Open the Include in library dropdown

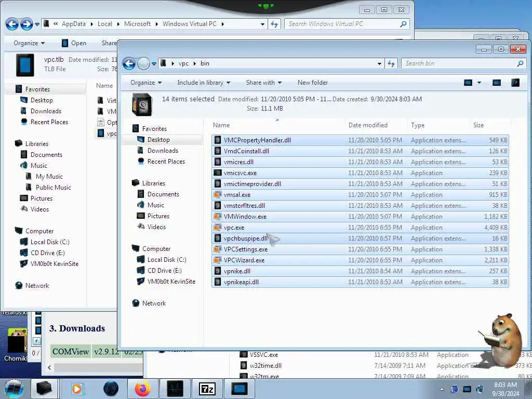pos(204,83)
